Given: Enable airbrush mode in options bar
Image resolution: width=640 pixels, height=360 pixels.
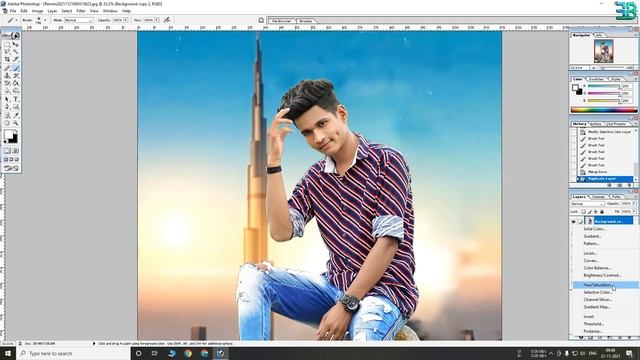Looking at the screenshot, I should tap(167, 20).
